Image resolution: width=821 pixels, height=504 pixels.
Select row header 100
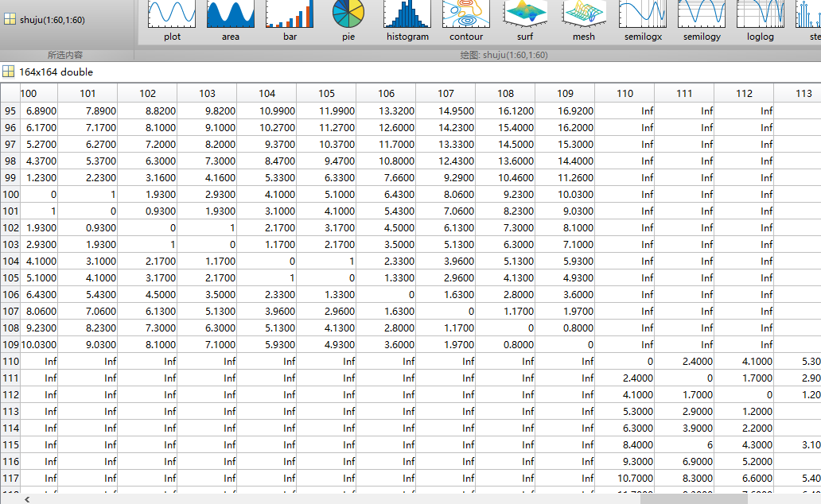coord(10,194)
